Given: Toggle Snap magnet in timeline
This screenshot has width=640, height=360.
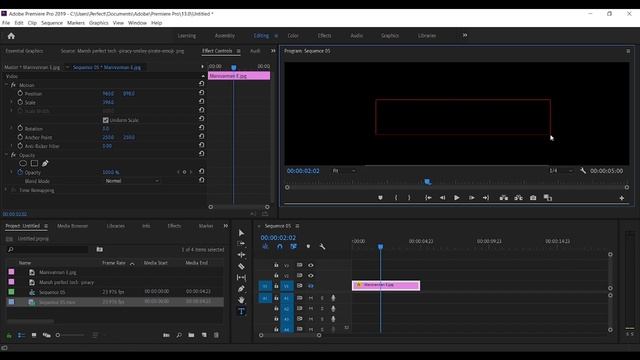Looking at the screenshot, I should pyautogui.click(x=280, y=247).
